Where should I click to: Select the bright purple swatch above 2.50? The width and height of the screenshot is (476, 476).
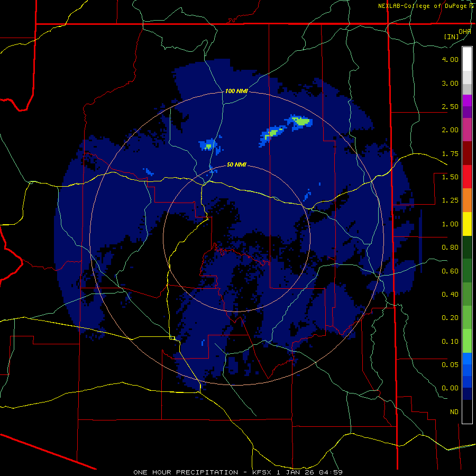467,100
